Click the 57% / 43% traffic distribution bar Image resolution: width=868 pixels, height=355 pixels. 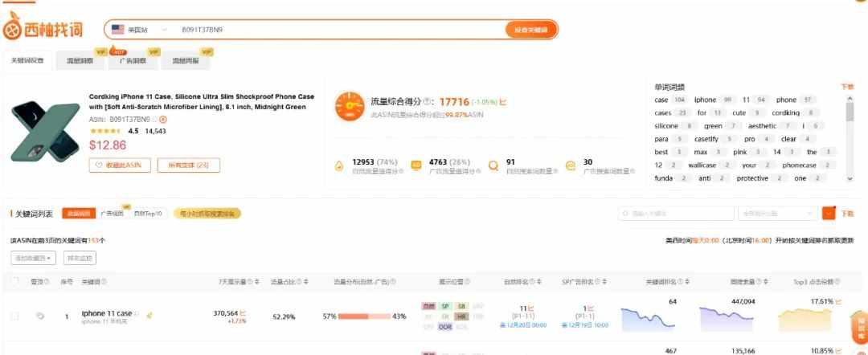pos(364,316)
